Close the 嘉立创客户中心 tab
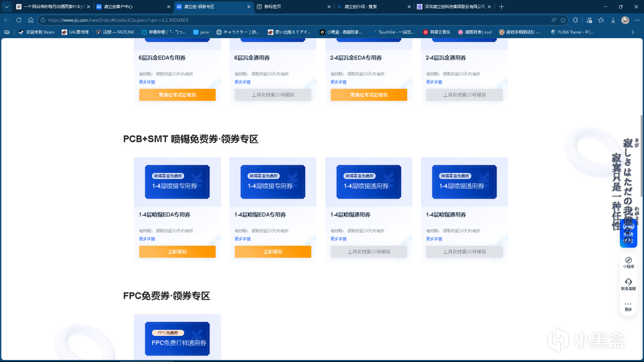This screenshot has height=362, width=644. (168, 7)
